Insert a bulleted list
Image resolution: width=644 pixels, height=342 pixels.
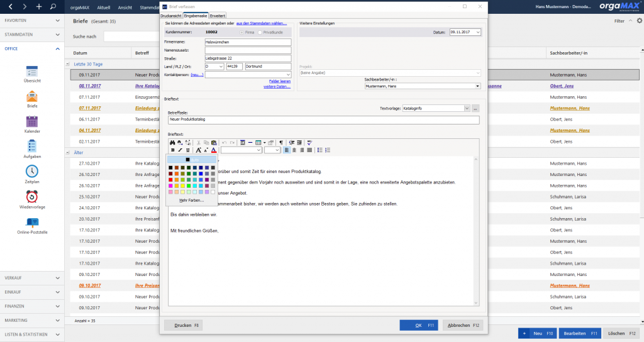(319, 150)
